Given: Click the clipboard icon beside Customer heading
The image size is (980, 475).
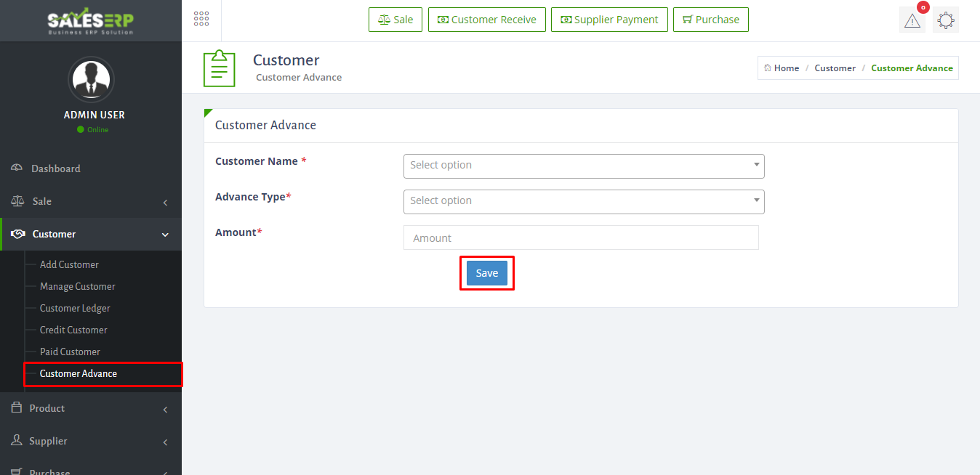Looking at the screenshot, I should 219,68.
